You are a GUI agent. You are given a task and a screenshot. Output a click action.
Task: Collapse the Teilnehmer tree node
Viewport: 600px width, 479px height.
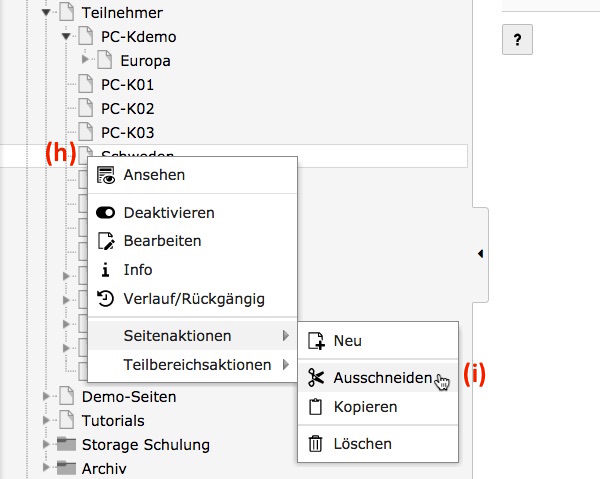(x=46, y=14)
